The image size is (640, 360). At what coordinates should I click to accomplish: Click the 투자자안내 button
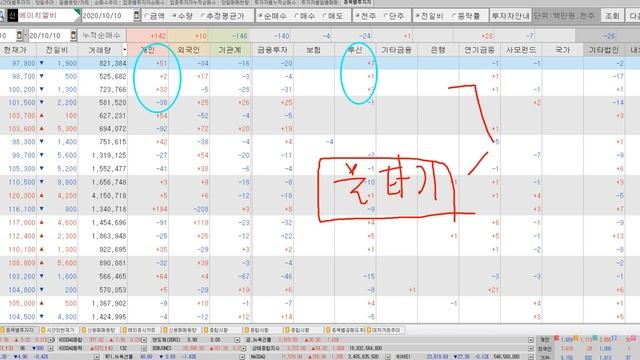pos(510,16)
